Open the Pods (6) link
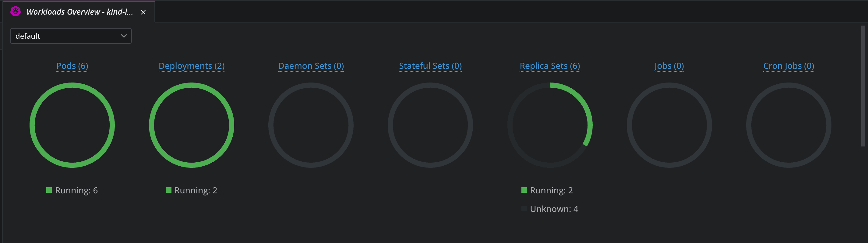868x243 pixels. coord(72,66)
